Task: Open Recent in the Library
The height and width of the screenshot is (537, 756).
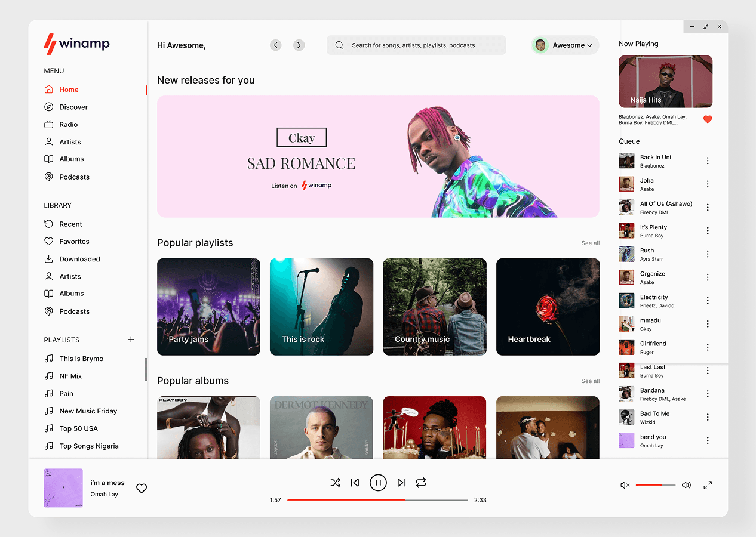Action: (63, 224)
